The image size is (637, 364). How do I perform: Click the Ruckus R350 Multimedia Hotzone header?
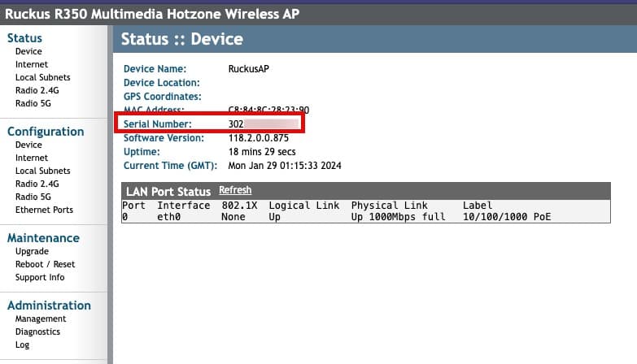coord(152,14)
